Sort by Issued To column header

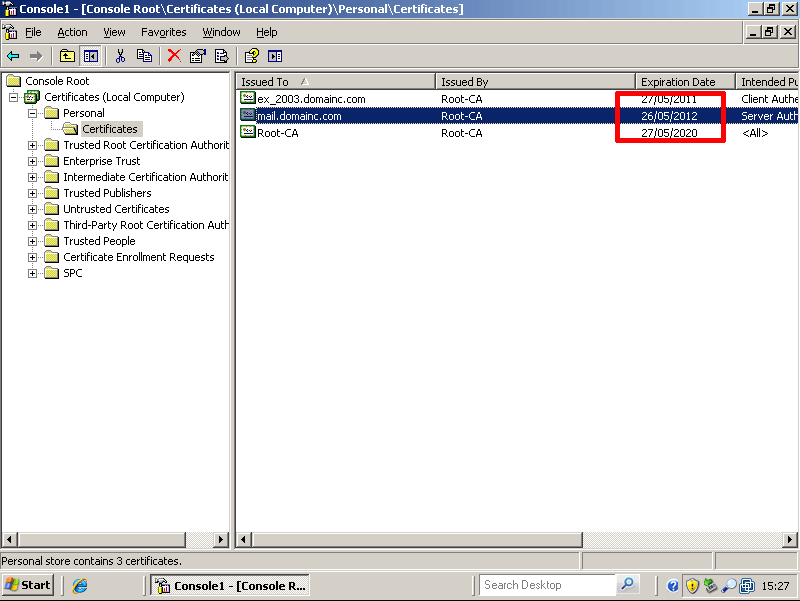336,82
